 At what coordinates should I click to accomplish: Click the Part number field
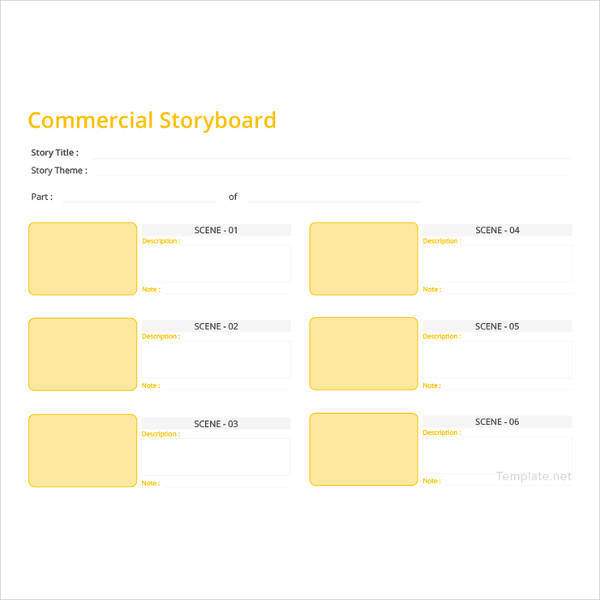138,197
